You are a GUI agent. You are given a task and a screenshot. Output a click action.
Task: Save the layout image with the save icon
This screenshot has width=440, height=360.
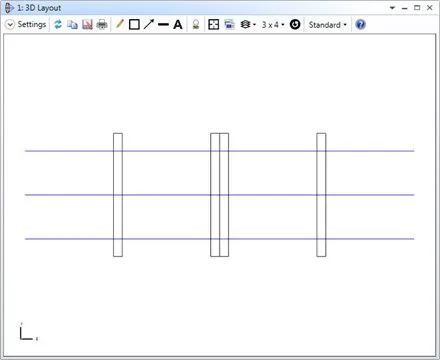pyautogui.click(x=87, y=25)
